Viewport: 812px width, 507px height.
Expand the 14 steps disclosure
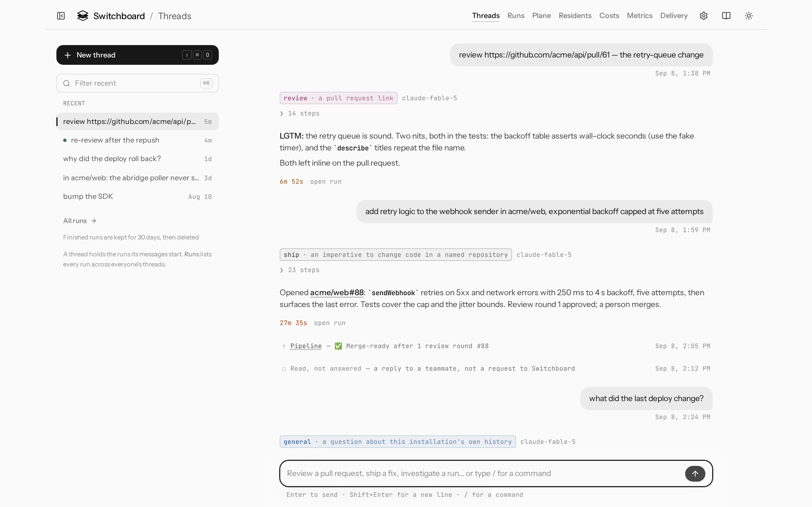click(x=299, y=113)
